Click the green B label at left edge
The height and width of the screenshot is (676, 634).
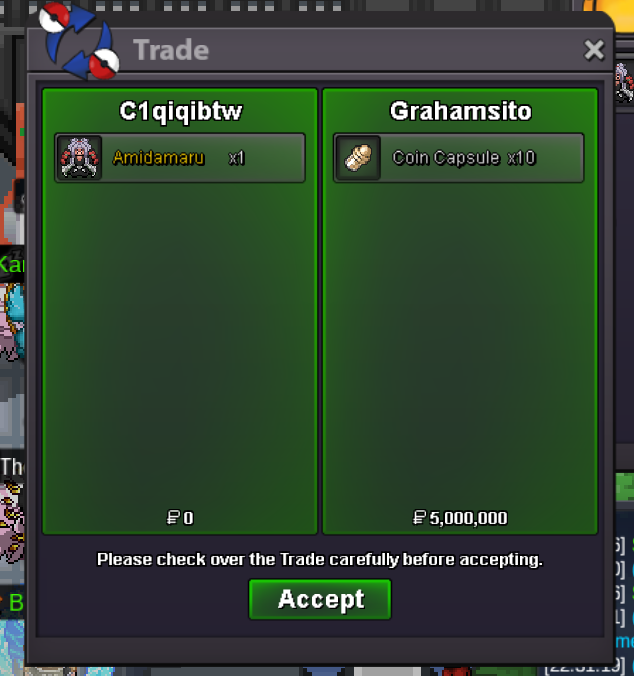16,602
